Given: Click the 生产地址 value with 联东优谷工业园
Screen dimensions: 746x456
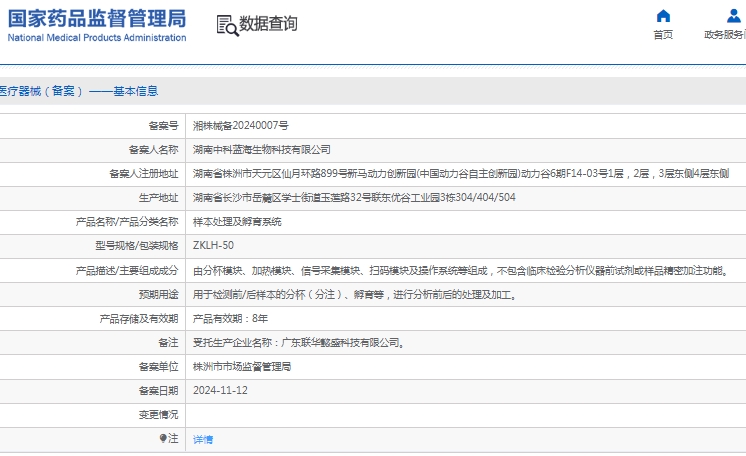Looking at the screenshot, I should tap(354, 198).
